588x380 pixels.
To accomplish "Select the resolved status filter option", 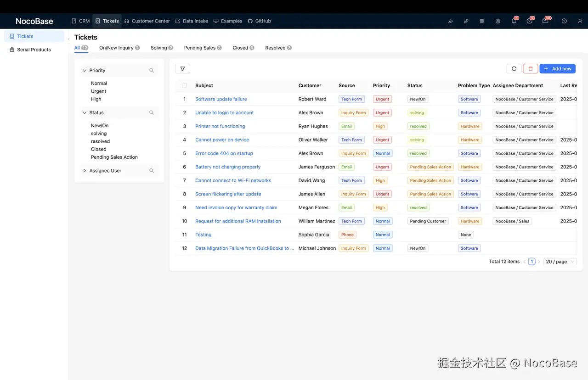I will pos(100,141).
